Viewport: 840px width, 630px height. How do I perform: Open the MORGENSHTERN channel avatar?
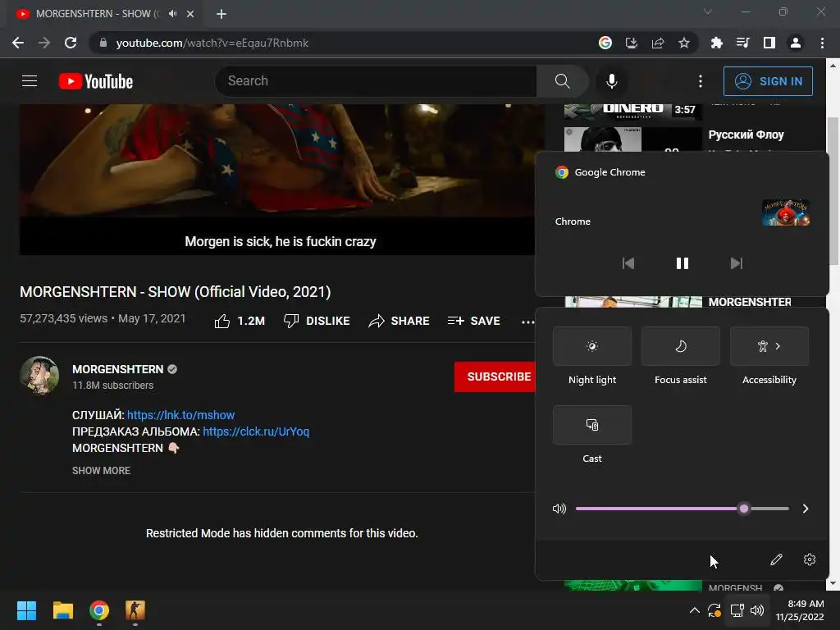[x=39, y=376]
